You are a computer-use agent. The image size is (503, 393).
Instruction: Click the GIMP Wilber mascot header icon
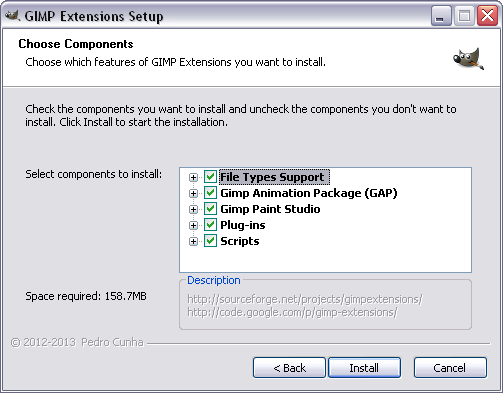tap(468, 59)
